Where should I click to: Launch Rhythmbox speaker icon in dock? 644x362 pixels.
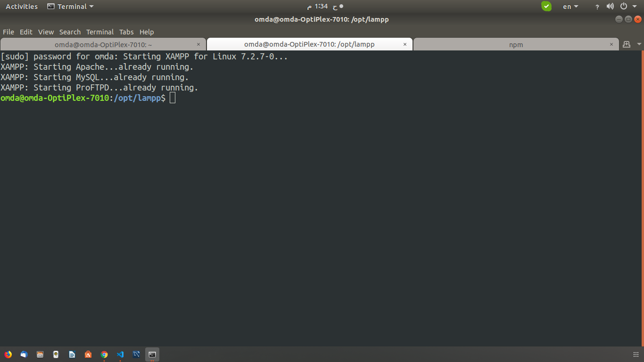click(56, 354)
